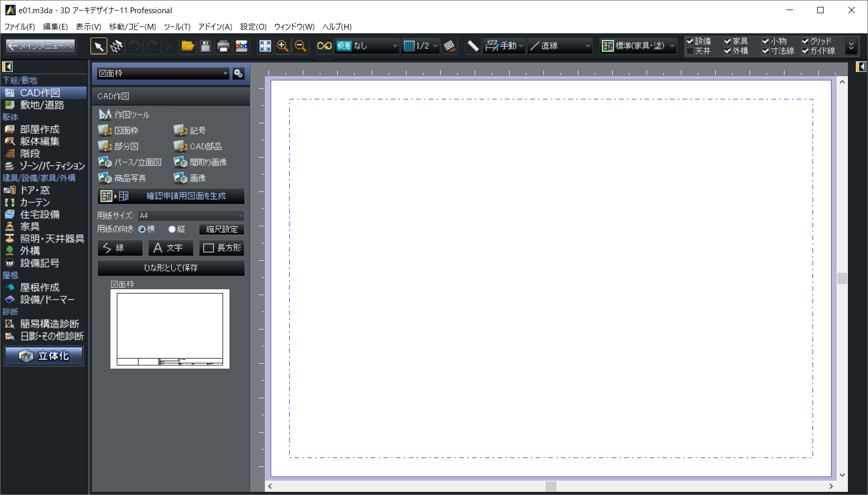868x495 pixels.
Task: Enable the 天井 checkbox
Action: click(x=690, y=51)
